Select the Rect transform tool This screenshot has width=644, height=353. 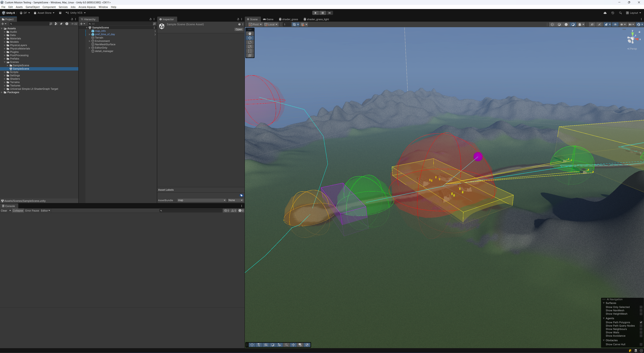250,51
